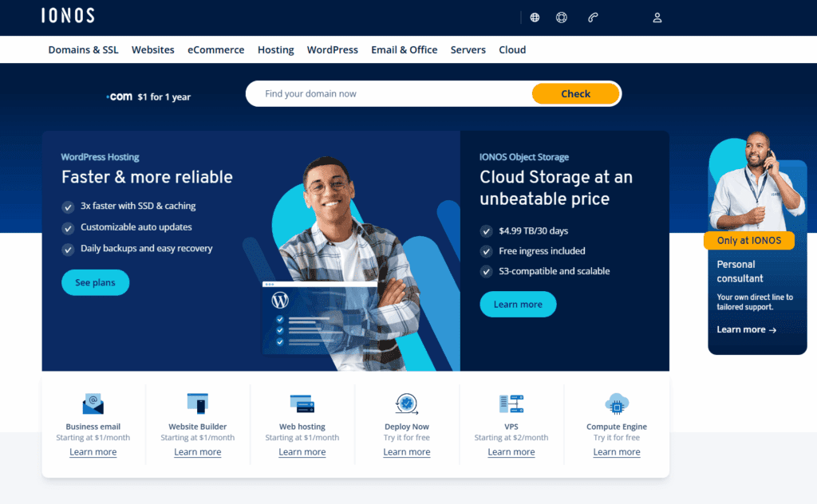Image resolution: width=817 pixels, height=504 pixels.
Task: Click the See plans button
Action: coord(96,283)
